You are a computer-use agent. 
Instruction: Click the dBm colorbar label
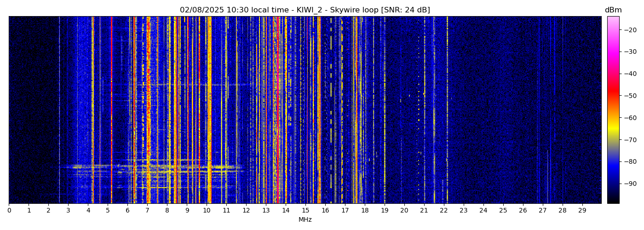coord(613,10)
